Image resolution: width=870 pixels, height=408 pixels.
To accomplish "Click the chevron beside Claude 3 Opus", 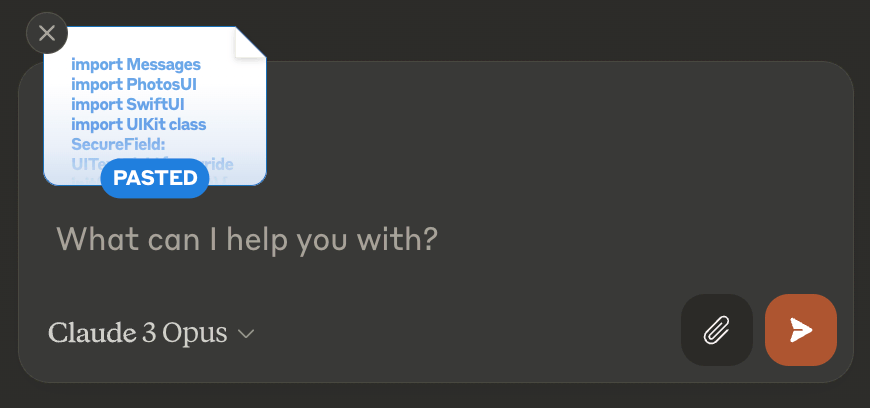I will pyautogui.click(x=246, y=334).
